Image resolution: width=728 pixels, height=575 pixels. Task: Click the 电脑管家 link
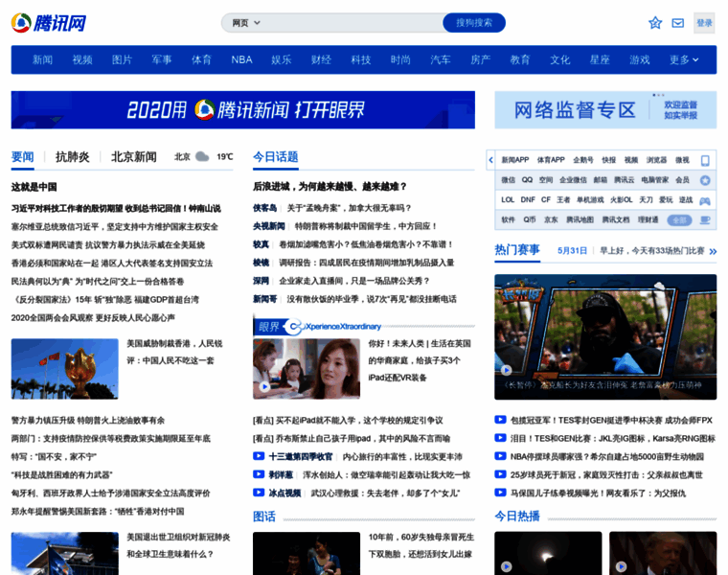654,180
